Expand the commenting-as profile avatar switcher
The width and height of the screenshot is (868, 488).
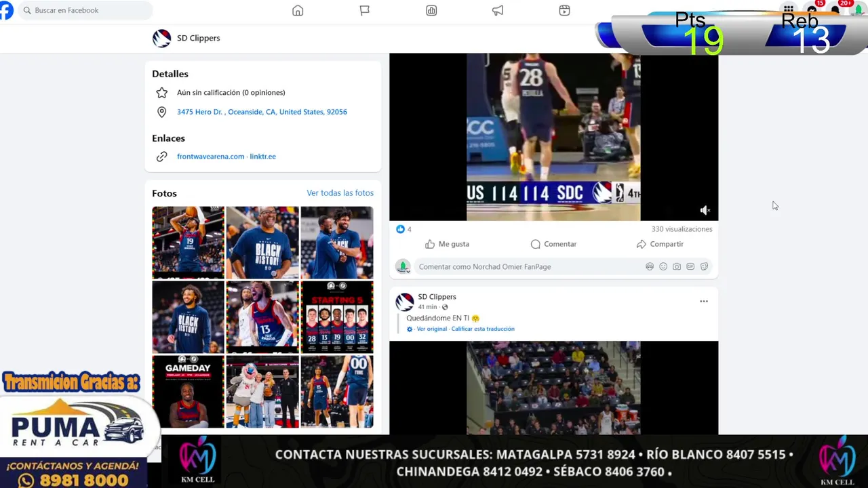pyautogui.click(x=403, y=266)
